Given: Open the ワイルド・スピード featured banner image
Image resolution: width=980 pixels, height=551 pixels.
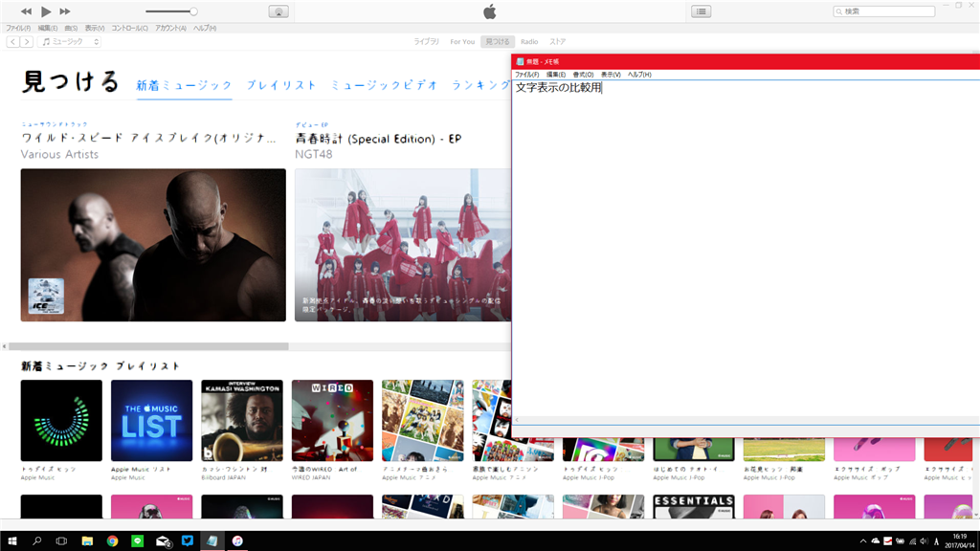Looking at the screenshot, I should click(x=153, y=245).
